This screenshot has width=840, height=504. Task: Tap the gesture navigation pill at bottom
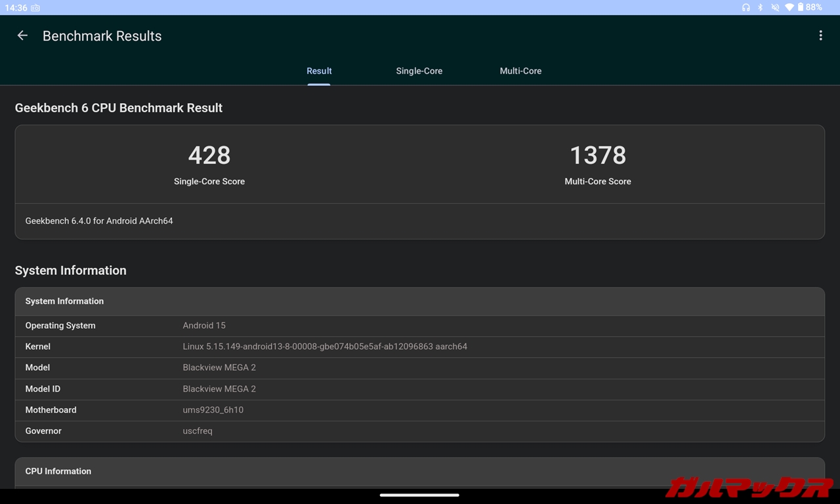[419, 495]
